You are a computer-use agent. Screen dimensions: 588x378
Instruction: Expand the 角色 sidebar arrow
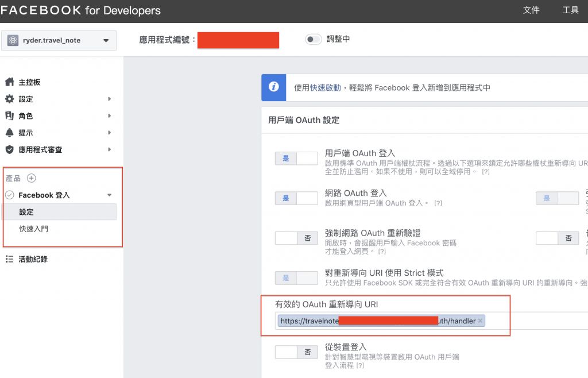(x=110, y=116)
